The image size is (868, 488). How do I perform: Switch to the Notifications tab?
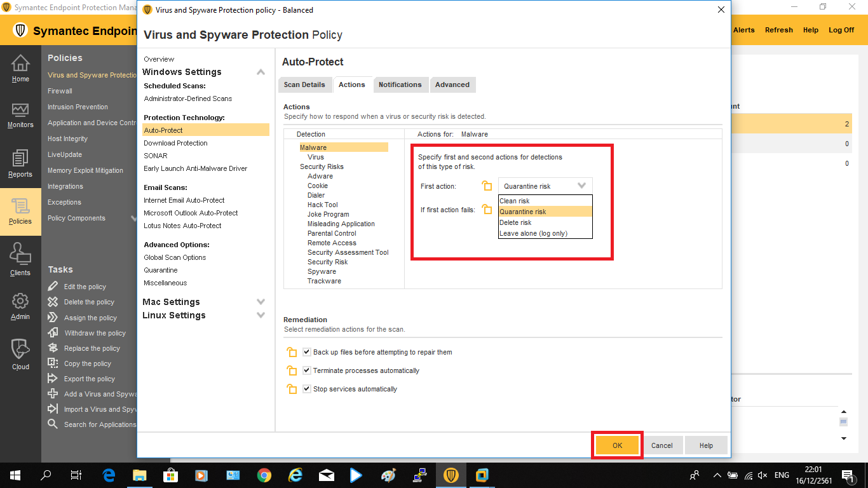400,85
